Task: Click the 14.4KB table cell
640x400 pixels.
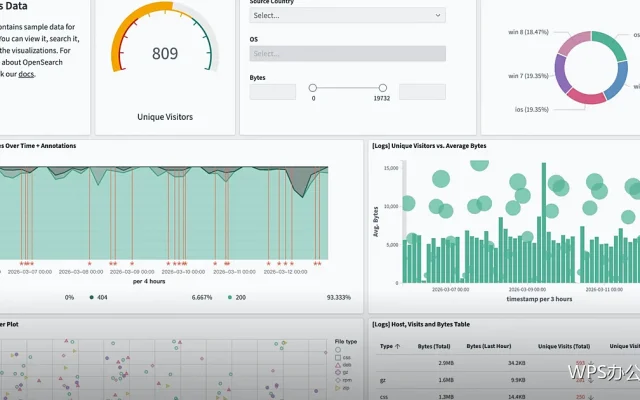Action: point(516,397)
